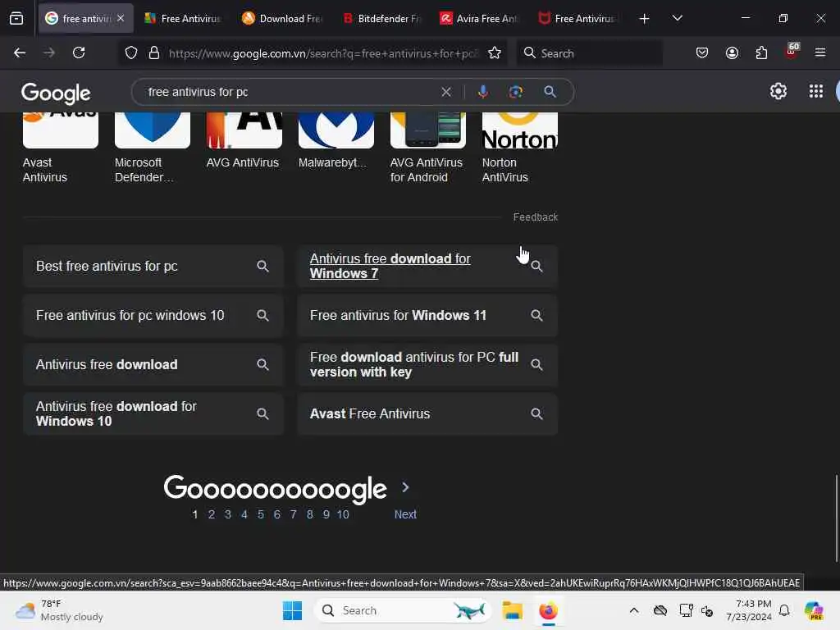This screenshot has width=840, height=630.
Task: Click Next results page link
Action: (x=405, y=514)
